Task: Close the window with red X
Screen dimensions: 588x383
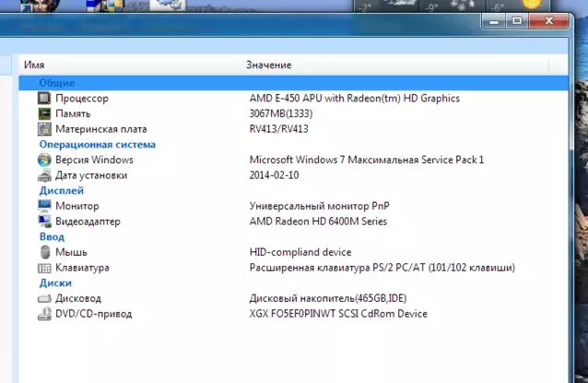Action: 548,21
